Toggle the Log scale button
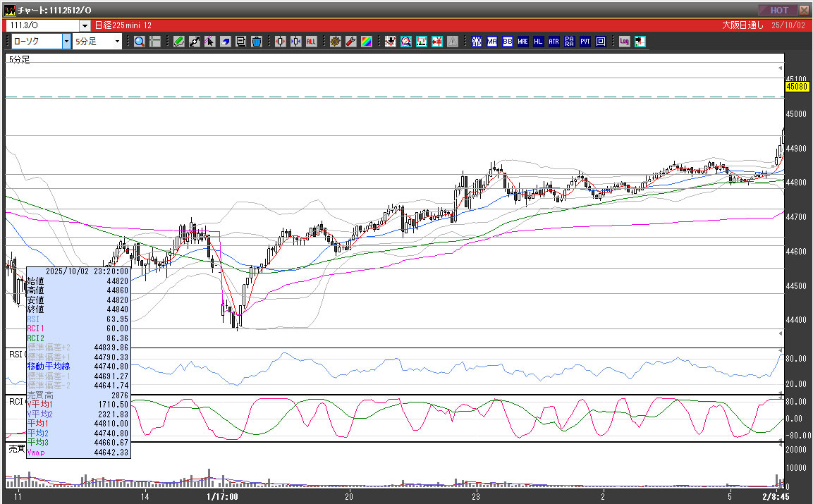 coord(625,42)
